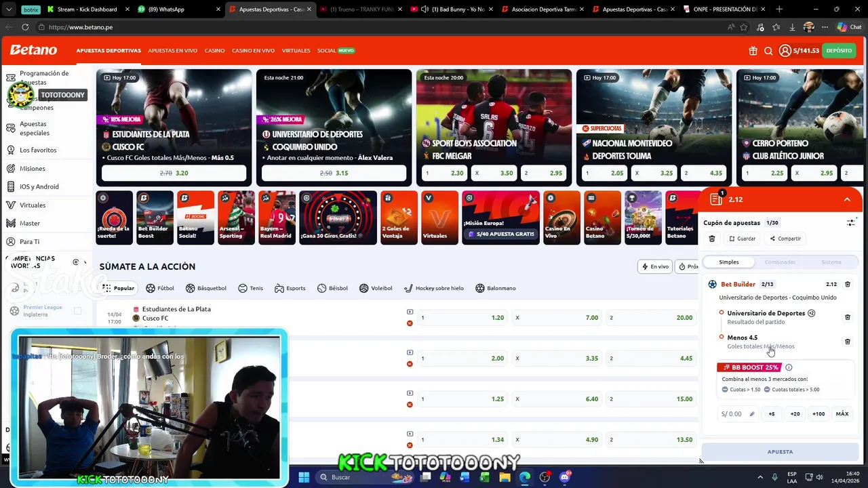This screenshot has width=868, height=488.
Task: Select Álex Valera boosted odds 3.15
Action: 334,173
